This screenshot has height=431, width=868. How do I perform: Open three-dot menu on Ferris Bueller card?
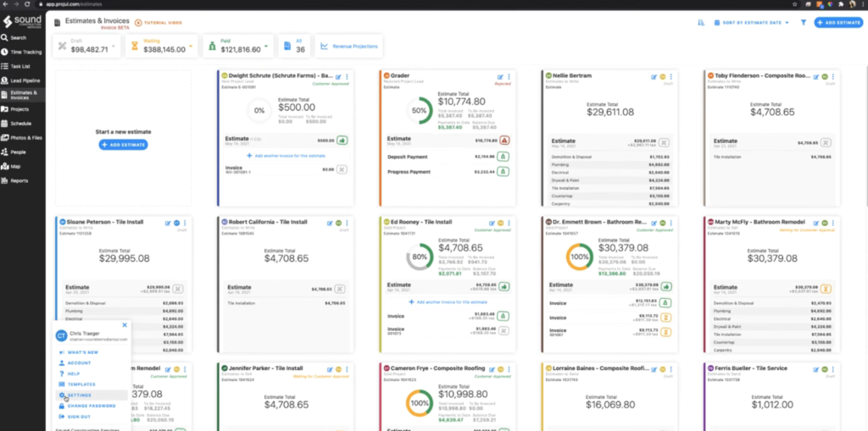(x=832, y=369)
